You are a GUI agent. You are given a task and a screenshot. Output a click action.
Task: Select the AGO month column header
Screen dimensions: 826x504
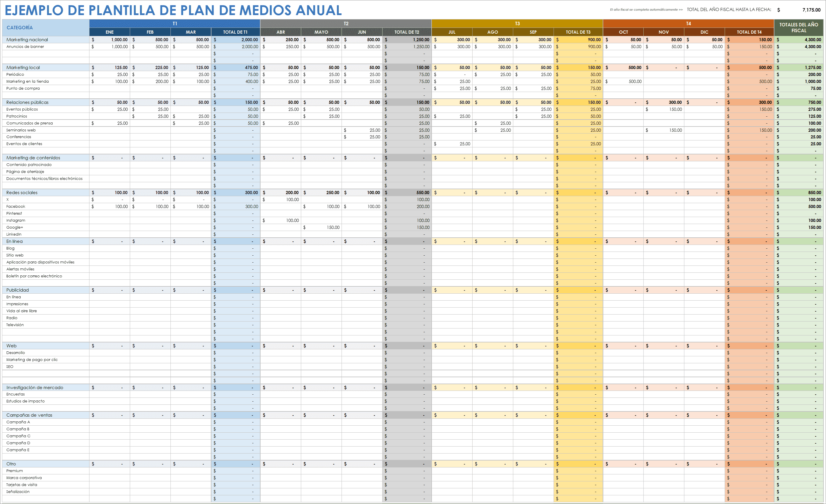tap(493, 32)
